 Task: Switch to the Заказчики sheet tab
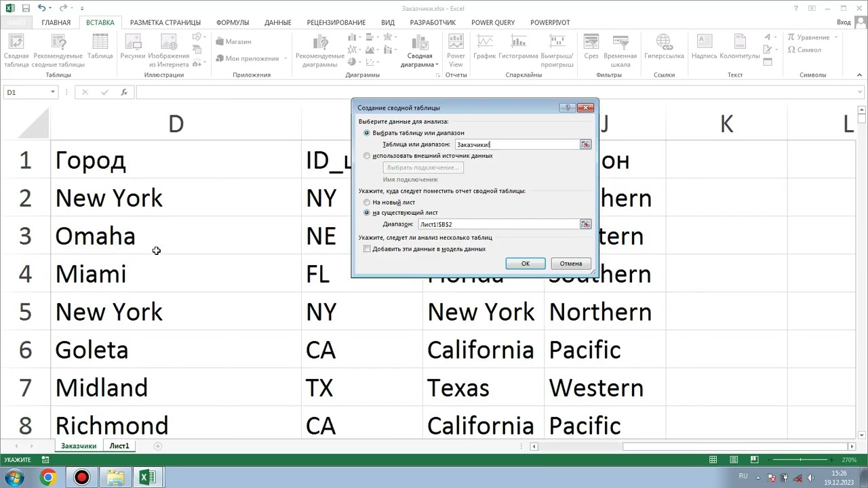[x=79, y=446]
